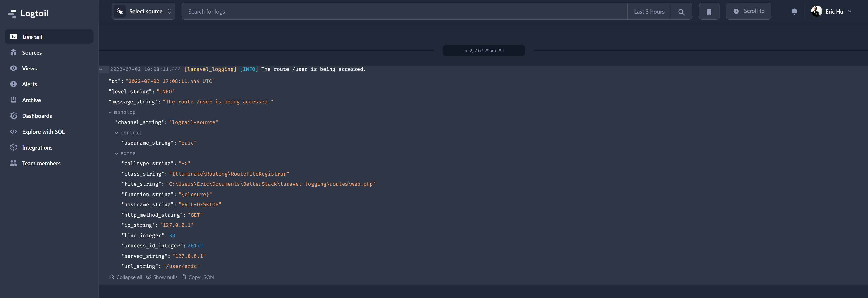Go to Team members page
This screenshot has width=868, height=298.
point(41,163)
